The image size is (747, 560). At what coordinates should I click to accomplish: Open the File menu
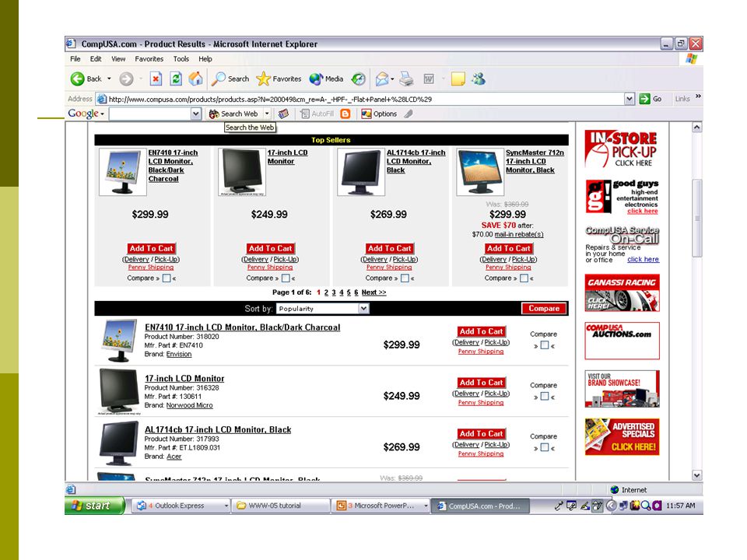click(75, 59)
